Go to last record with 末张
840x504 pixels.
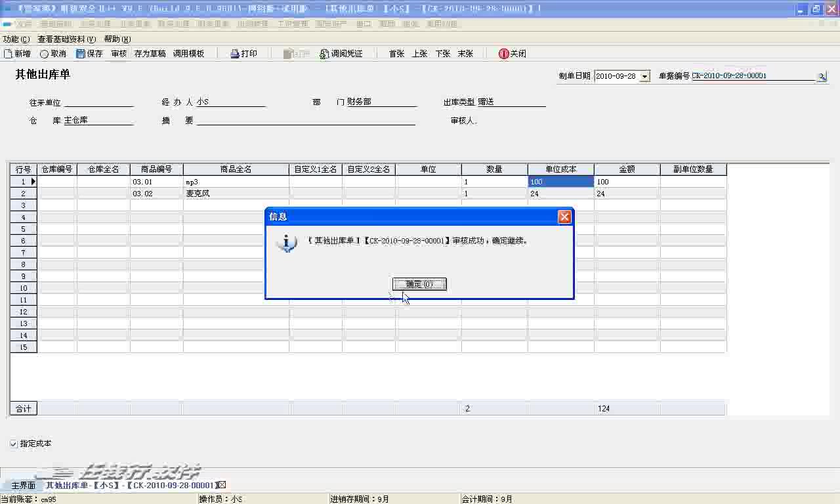click(465, 54)
